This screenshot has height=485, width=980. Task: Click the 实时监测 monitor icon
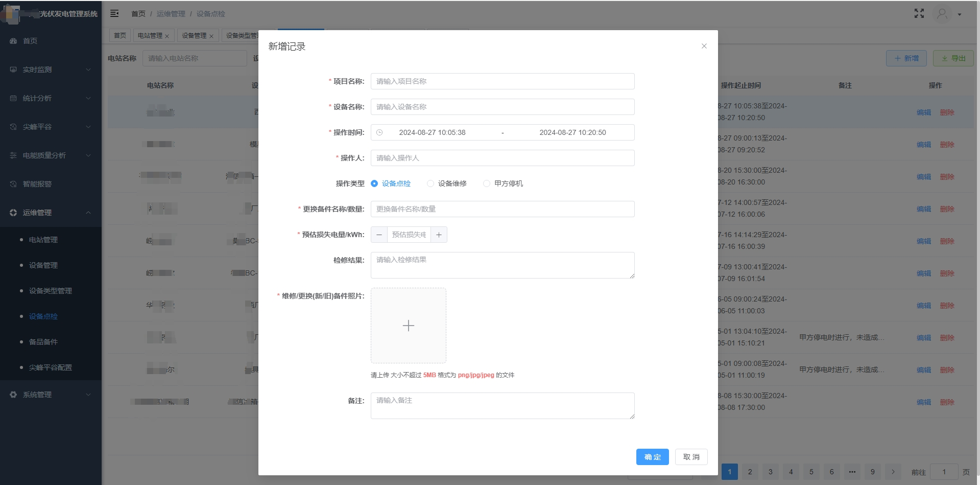point(13,70)
